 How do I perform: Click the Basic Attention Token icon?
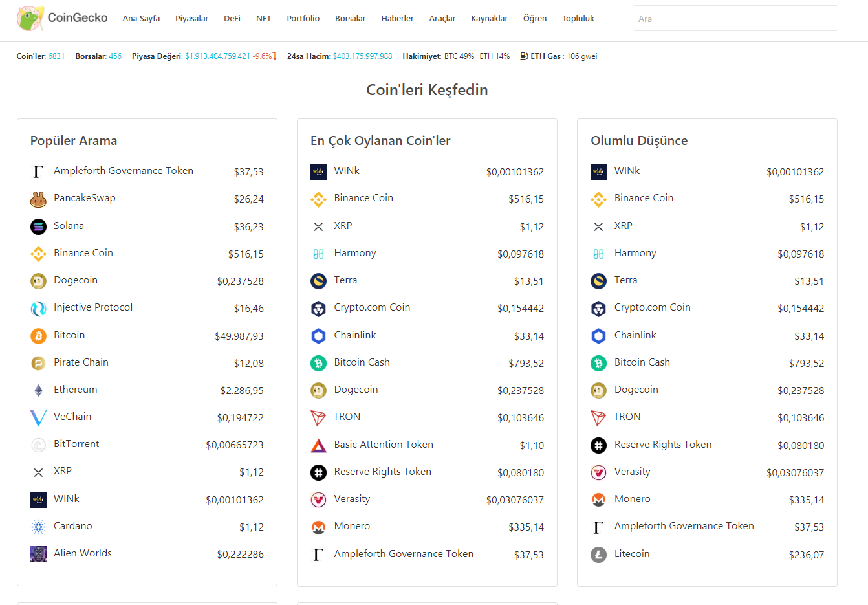pos(318,445)
